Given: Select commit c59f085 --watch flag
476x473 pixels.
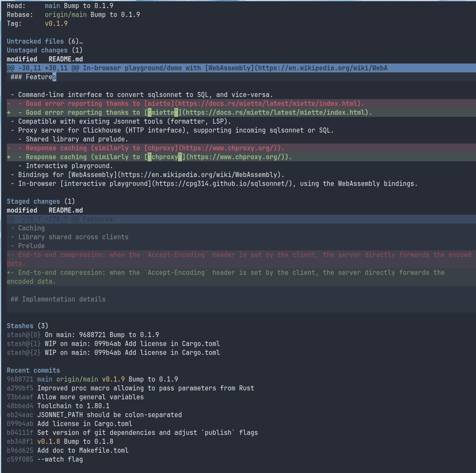Looking at the screenshot, I should [x=44, y=459].
